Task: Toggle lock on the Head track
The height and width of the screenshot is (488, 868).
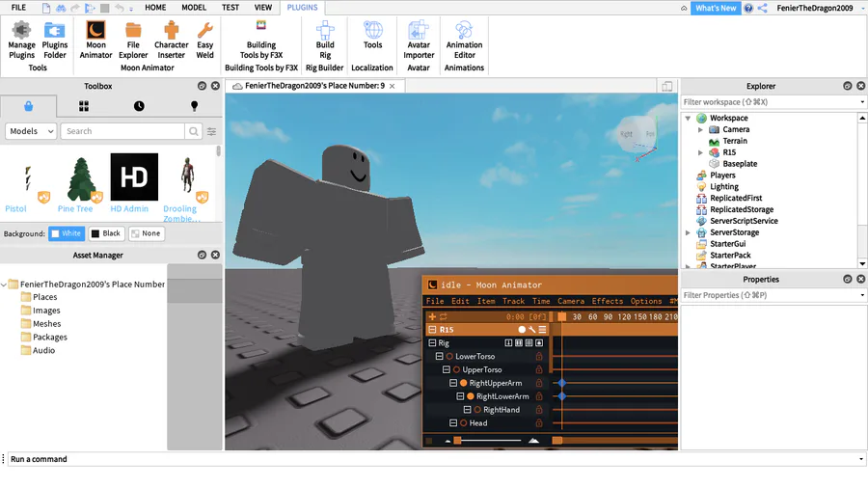Action: 538,422
